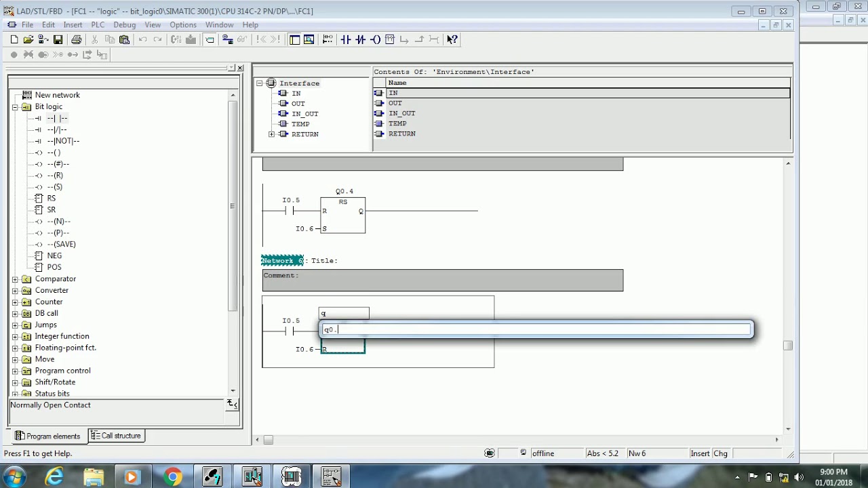Image resolution: width=868 pixels, height=488 pixels.
Task: Select the NEG edge element
Action: (54, 256)
